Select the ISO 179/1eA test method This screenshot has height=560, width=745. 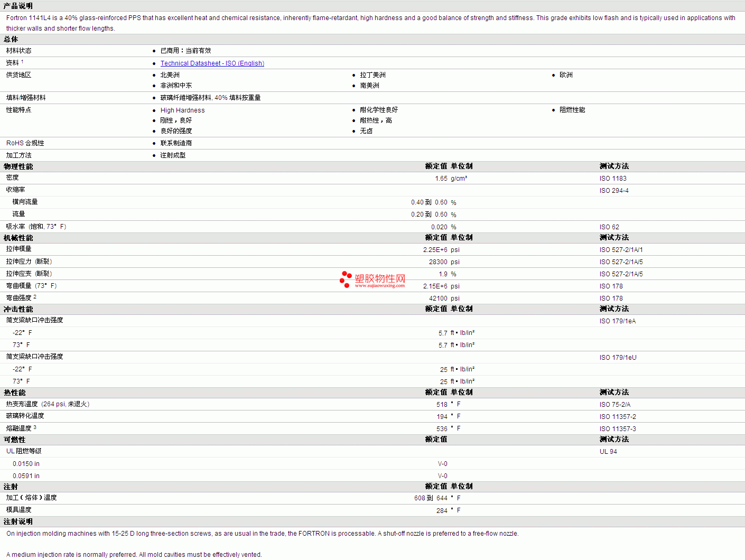point(618,321)
